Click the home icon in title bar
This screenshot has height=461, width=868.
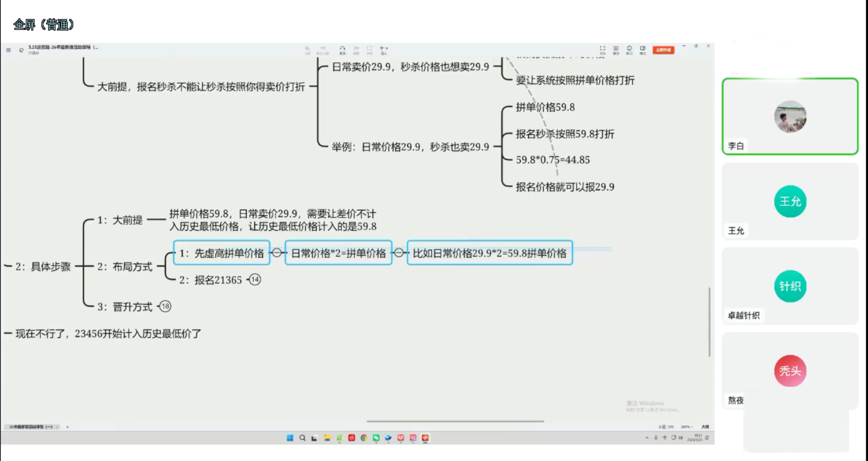pos(21,50)
